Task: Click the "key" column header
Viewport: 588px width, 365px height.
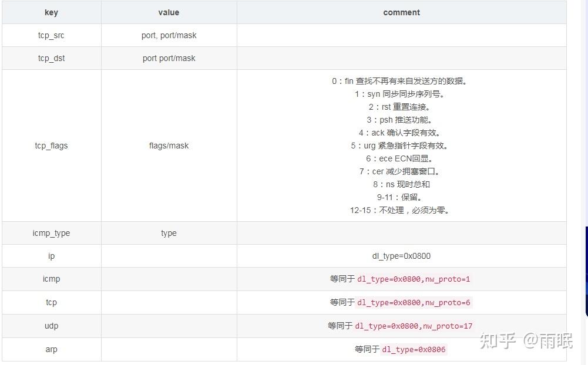Action: coord(51,12)
